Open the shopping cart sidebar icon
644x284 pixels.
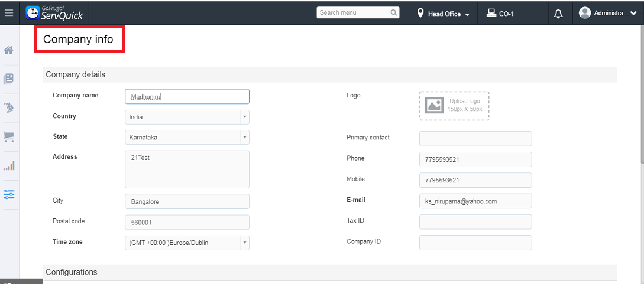9,136
